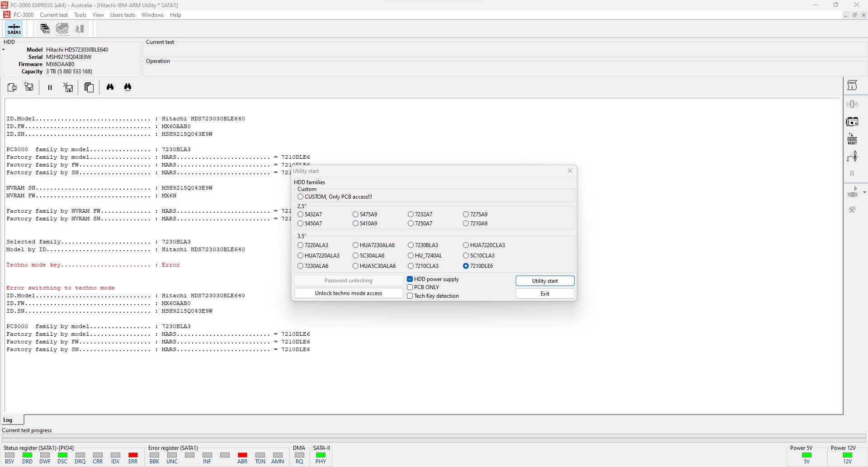Open log search with the binoculars icon

[110, 87]
